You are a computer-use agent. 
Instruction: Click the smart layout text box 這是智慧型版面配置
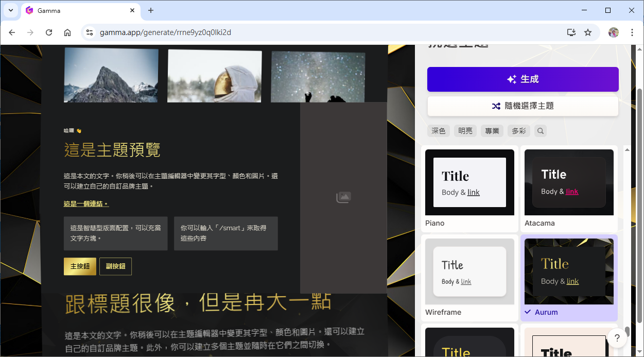click(x=115, y=233)
